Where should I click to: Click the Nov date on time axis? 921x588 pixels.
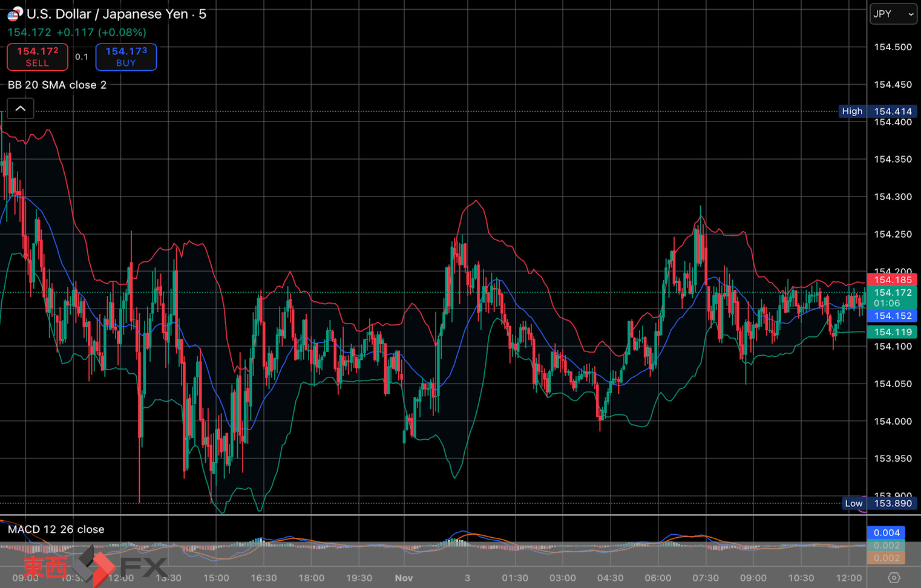click(404, 578)
